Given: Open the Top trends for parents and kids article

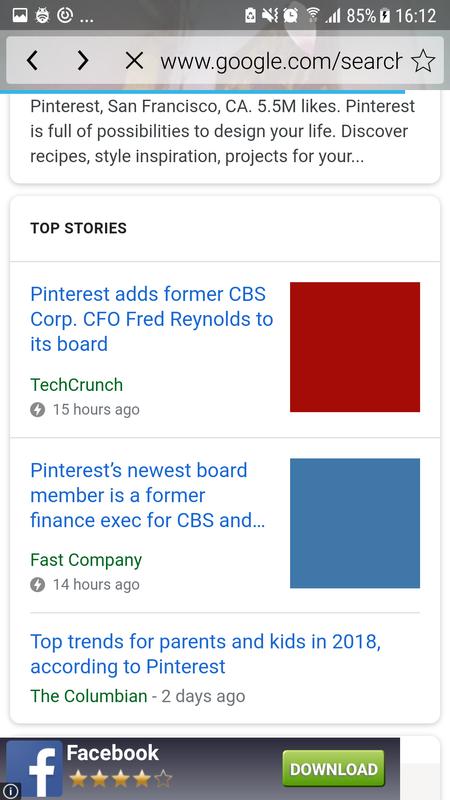Looking at the screenshot, I should tap(206, 654).
